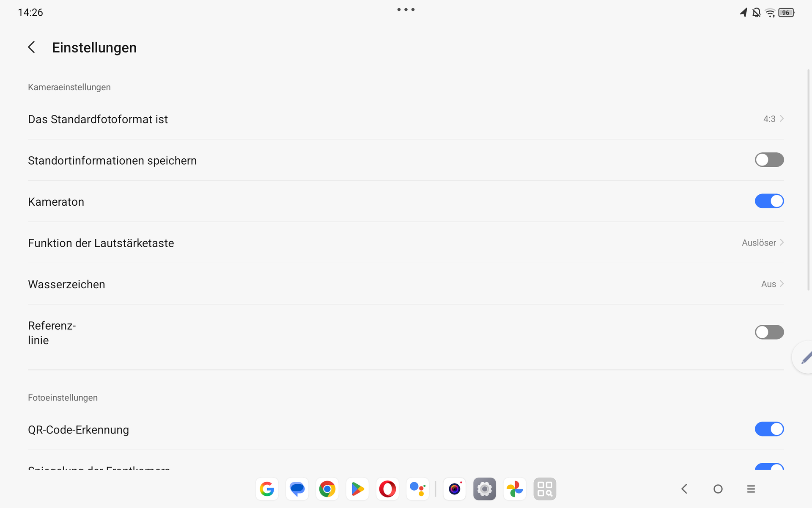This screenshot has height=508, width=812.
Task: Tap the three-dot handle at top
Action: pyautogui.click(x=406, y=9)
